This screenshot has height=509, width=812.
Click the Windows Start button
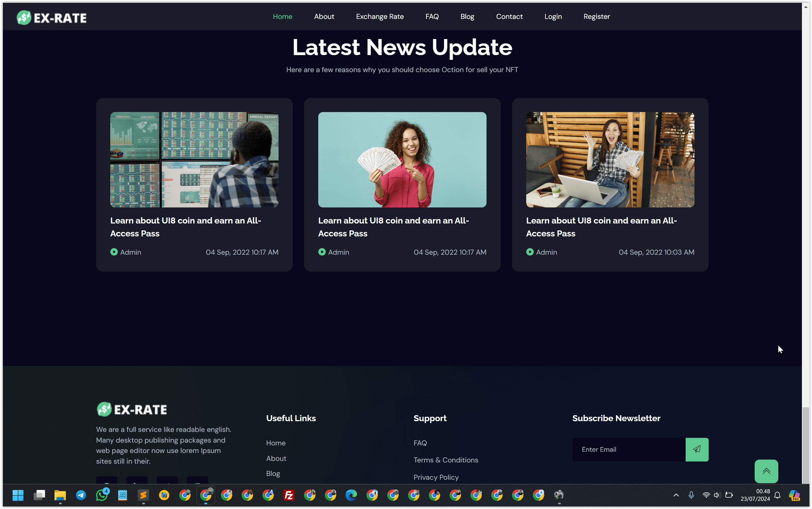tap(18, 495)
